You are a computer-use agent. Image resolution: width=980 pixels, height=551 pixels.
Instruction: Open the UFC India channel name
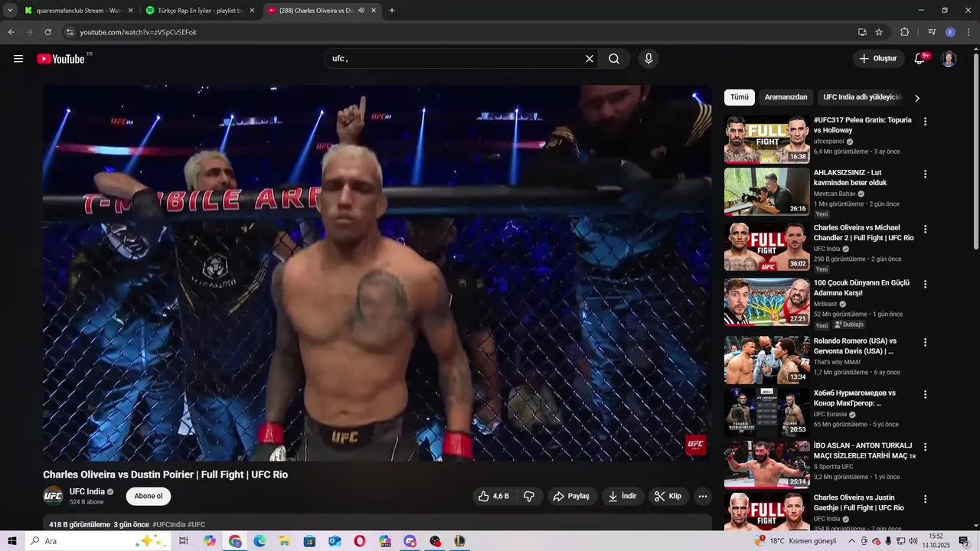[x=87, y=492]
